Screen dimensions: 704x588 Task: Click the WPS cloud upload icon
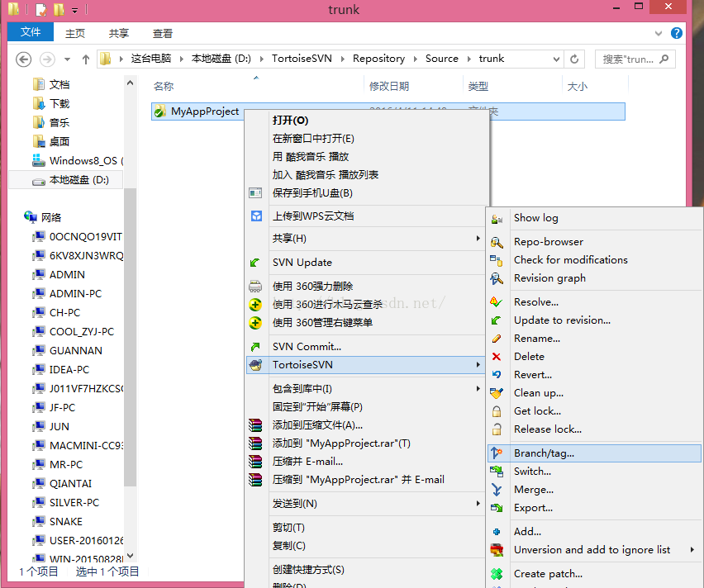(x=256, y=216)
